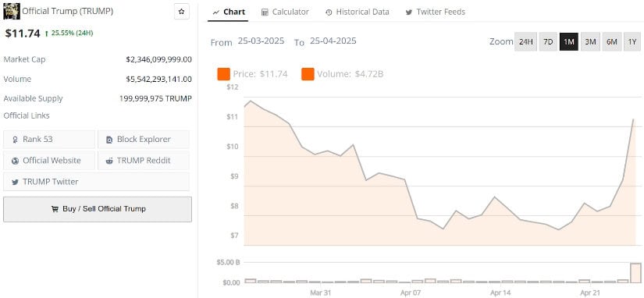Choose the 6M zoom range

coord(611,42)
